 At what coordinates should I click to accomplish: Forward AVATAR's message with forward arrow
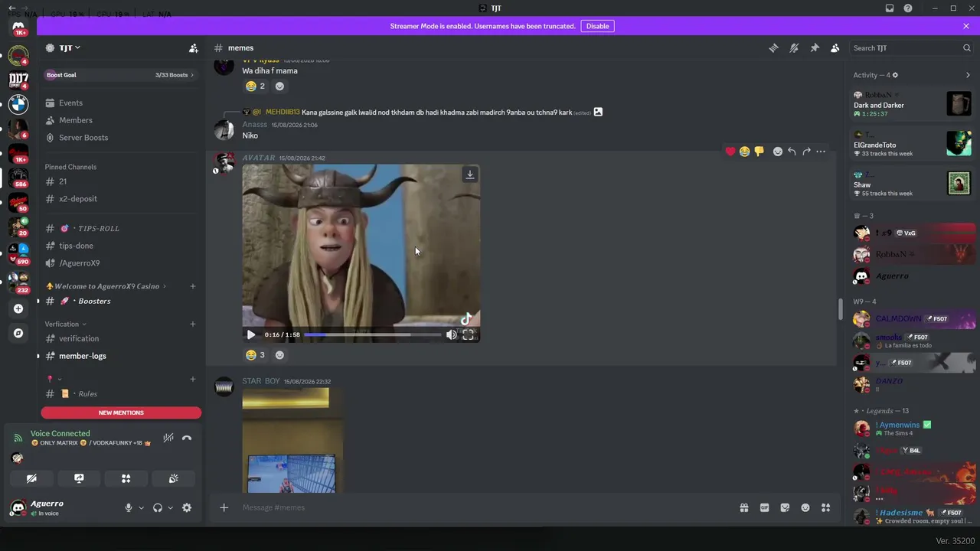pyautogui.click(x=806, y=152)
